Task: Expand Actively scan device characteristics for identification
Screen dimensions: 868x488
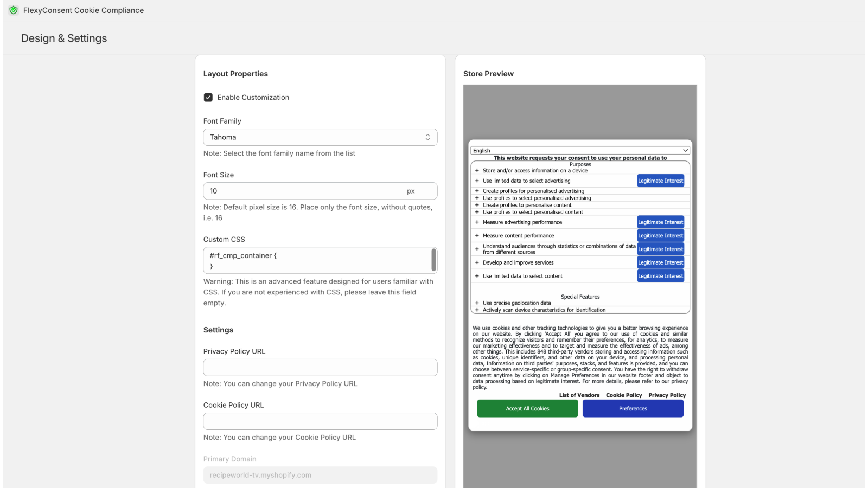Action: click(477, 310)
